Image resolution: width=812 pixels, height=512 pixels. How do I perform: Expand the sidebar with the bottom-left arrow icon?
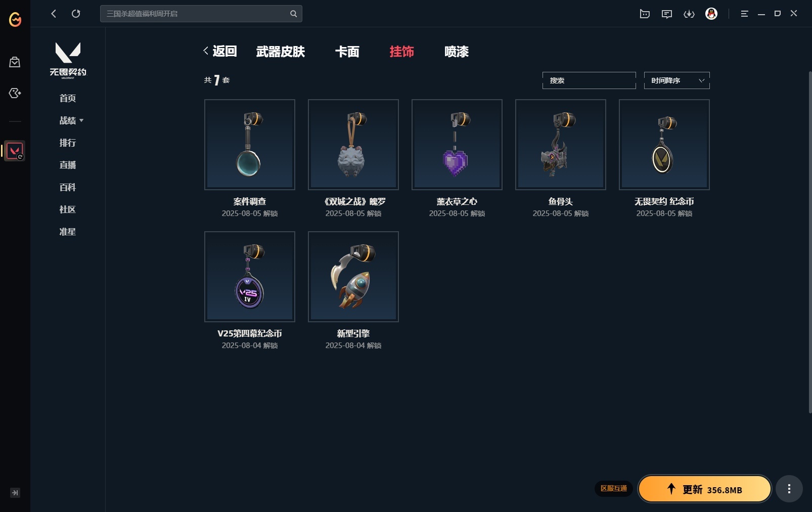point(15,493)
